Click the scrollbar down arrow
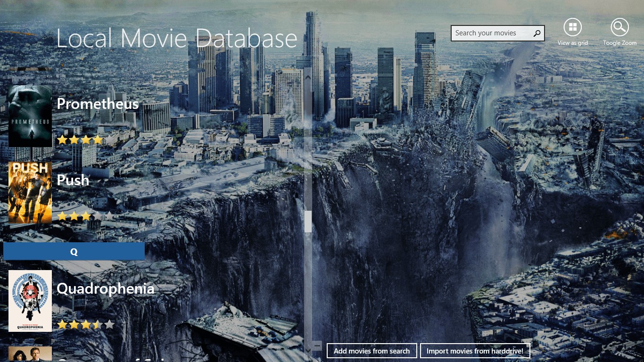The image size is (644, 362). point(308,350)
